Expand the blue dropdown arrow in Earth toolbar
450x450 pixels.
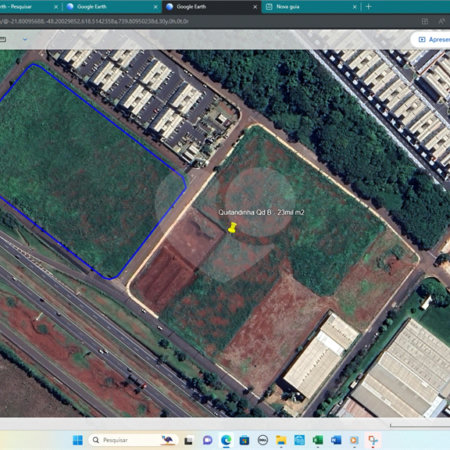coord(25,39)
